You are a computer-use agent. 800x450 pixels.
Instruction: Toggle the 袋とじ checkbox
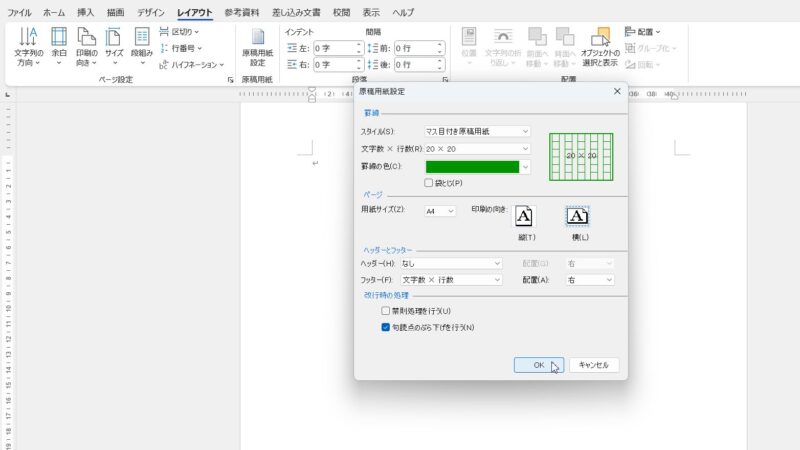coord(429,183)
